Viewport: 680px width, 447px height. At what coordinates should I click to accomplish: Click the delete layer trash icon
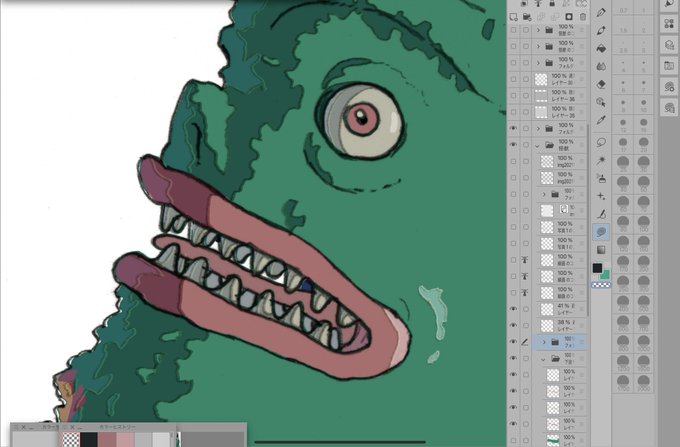point(583,17)
